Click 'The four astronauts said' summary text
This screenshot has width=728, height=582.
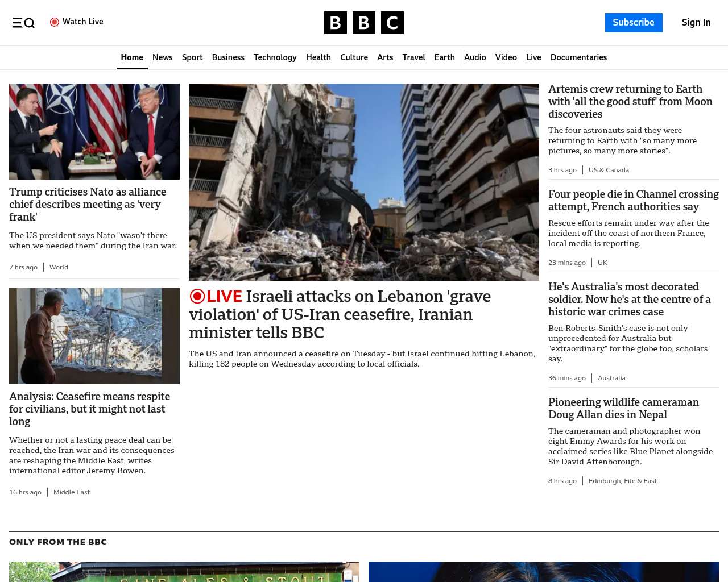tap(622, 140)
